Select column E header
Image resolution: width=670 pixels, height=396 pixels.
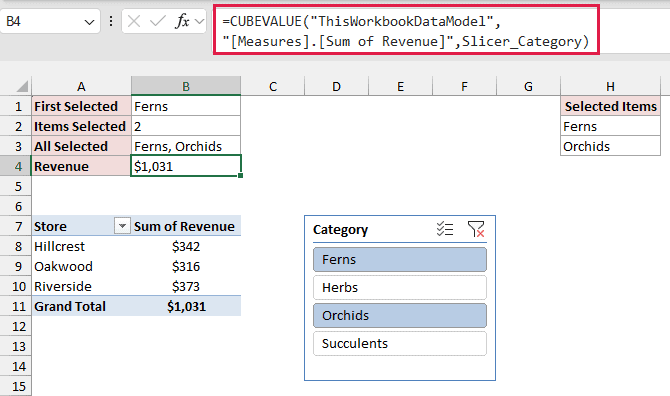(x=400, y=87)
